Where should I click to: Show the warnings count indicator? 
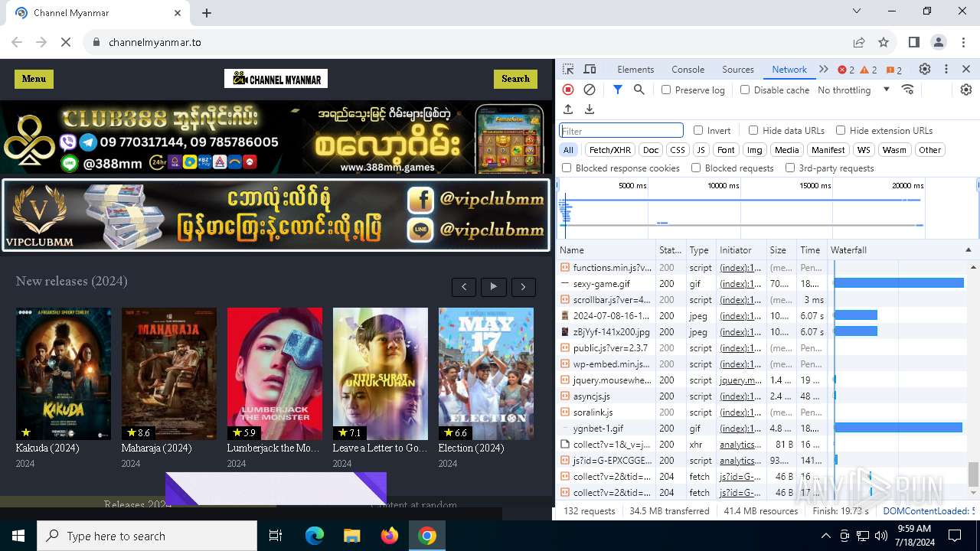tap(869, 70)
